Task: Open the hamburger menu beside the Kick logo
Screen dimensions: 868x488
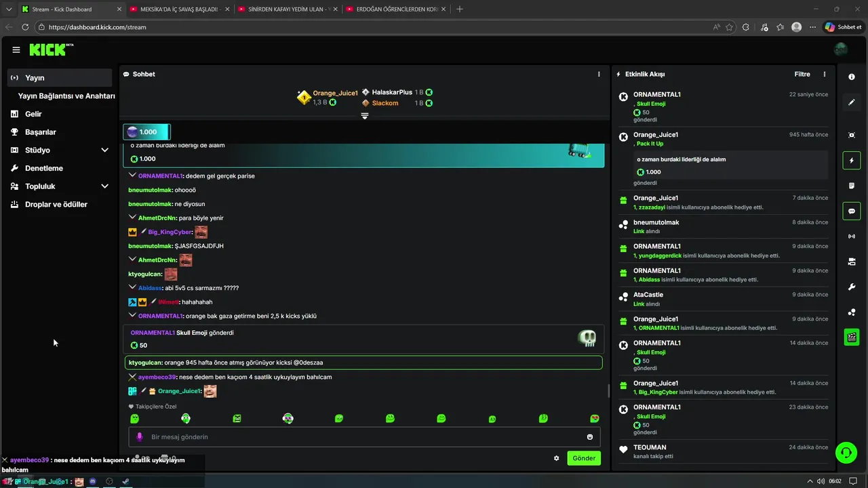Action: 16,49
